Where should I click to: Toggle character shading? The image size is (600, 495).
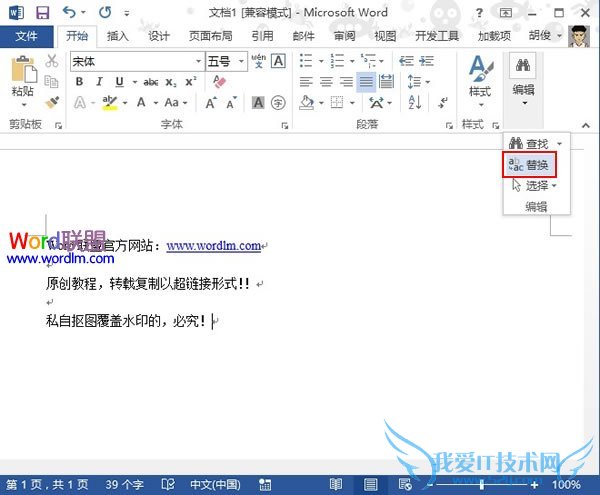pyautogui.click(x=258, y=103)
